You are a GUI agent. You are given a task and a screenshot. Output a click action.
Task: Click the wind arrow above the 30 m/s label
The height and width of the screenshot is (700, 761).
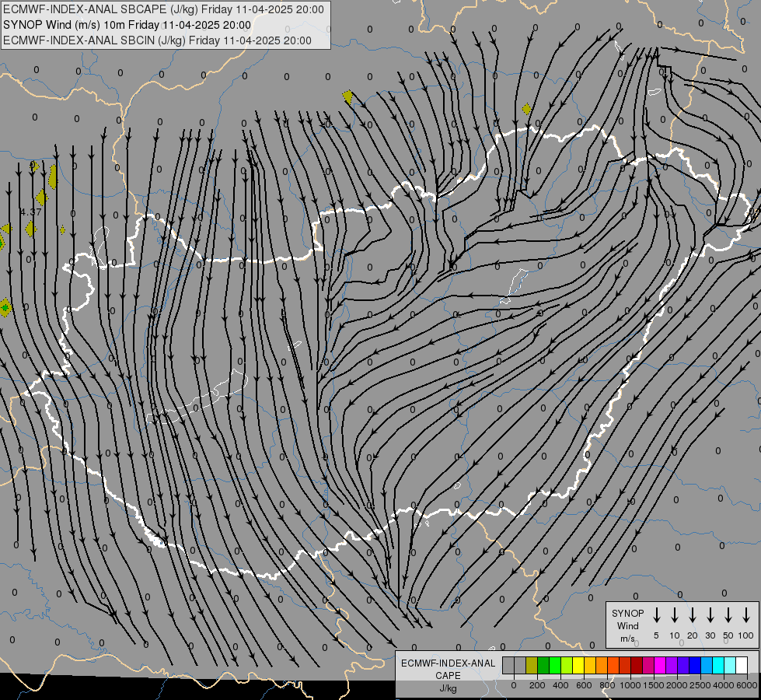click(x=710, y=614)
